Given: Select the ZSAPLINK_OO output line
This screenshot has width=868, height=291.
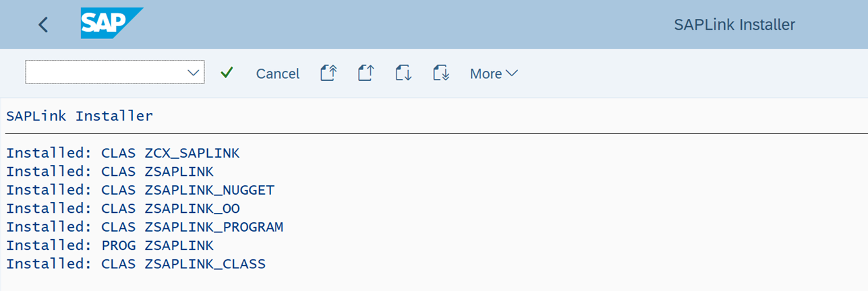Looking at the screenshot, I should point(123,208).
